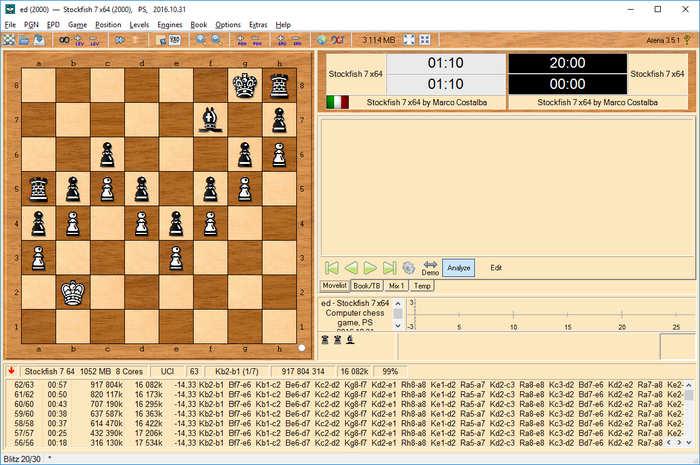700x465 pixels.
Task: Toggle Demo mode
Action: coord(430,267)
